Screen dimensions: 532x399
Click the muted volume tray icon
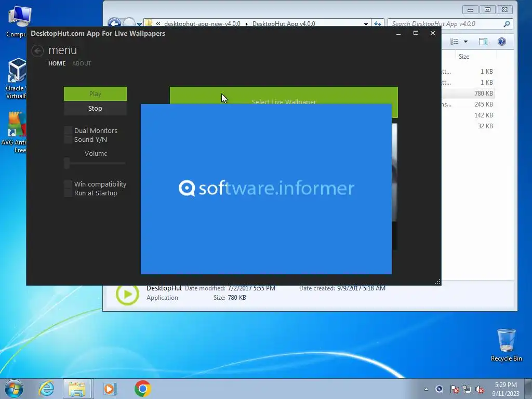coord(480,389)
